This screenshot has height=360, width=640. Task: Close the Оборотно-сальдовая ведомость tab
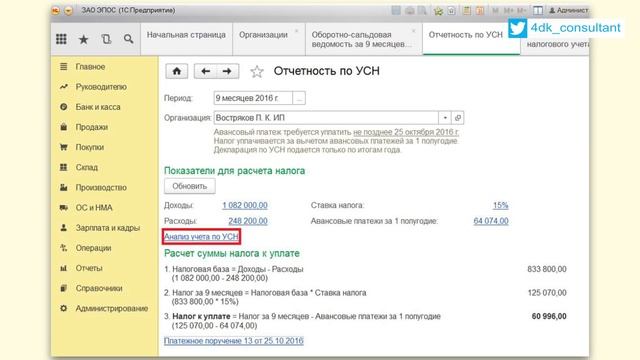[413, 31]
